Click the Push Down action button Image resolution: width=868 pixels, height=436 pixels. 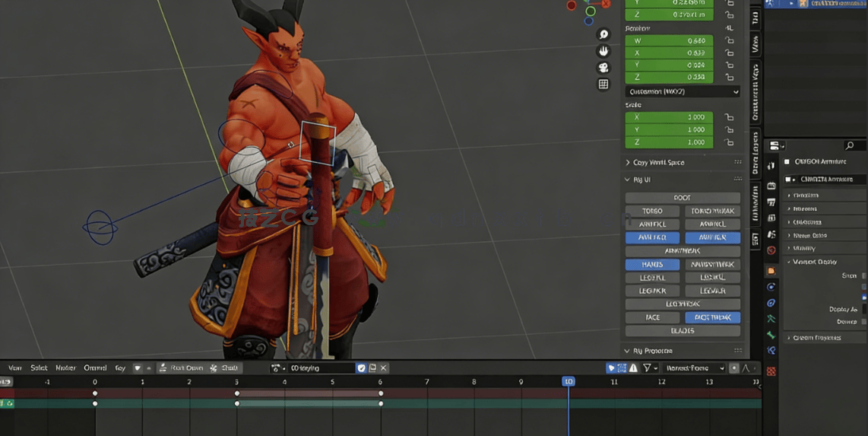click(x=180, y=368)
